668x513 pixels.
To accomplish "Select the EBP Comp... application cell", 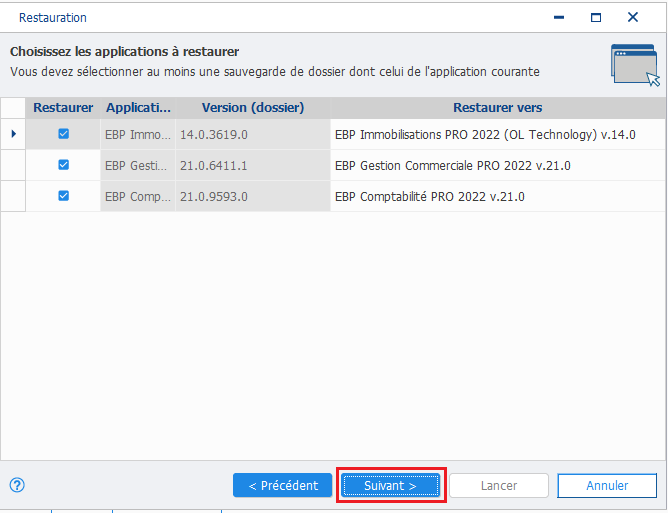I will [x=138, y=196].
